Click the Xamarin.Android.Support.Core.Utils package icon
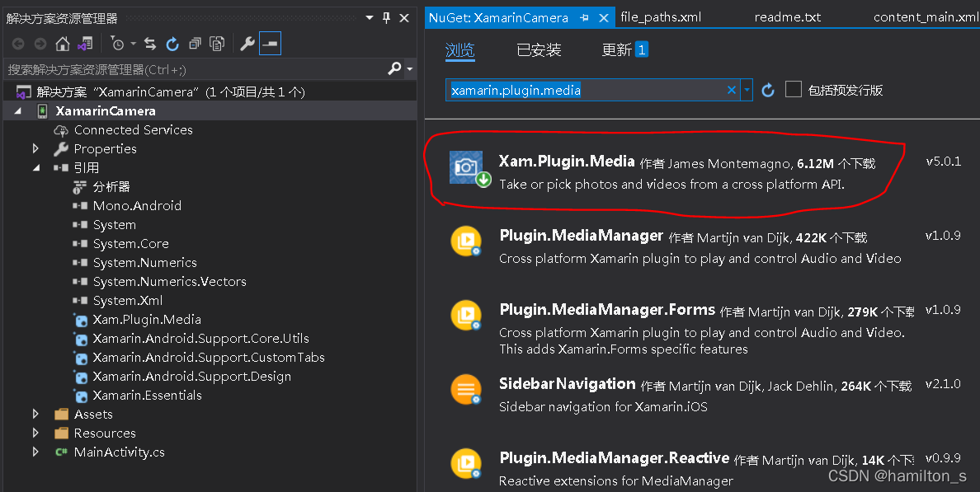The height and width of the screenshot is (492, 980). [80, 339]
